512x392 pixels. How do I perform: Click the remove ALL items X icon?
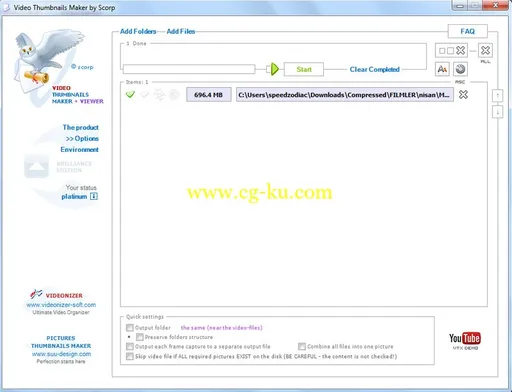pos(485,51)
